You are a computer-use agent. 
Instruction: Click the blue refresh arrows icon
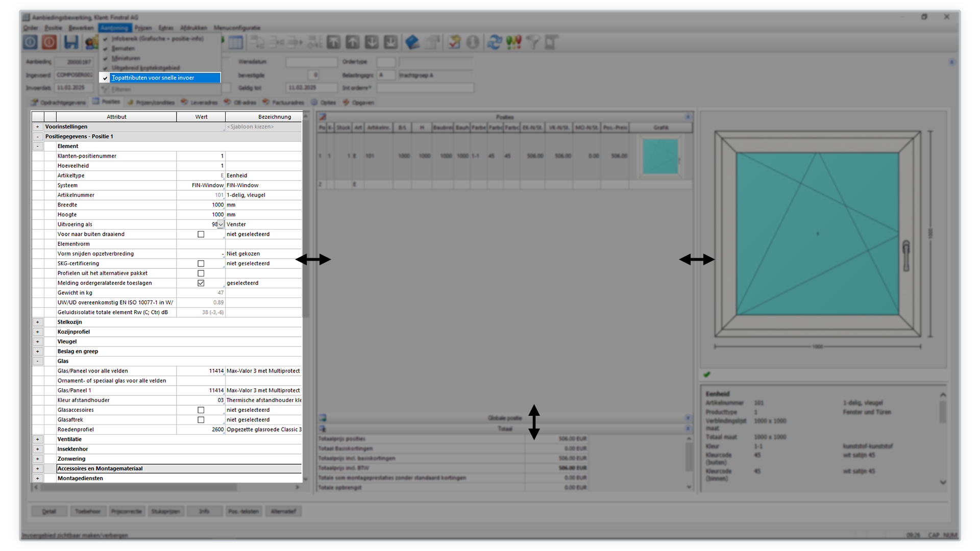494,42
